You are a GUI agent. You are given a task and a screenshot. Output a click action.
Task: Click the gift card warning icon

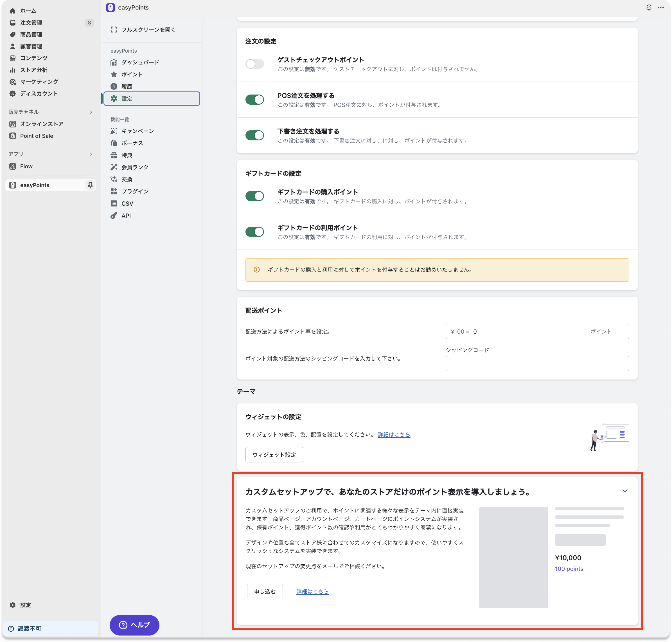pyautogui.click(x=257, y=270)
